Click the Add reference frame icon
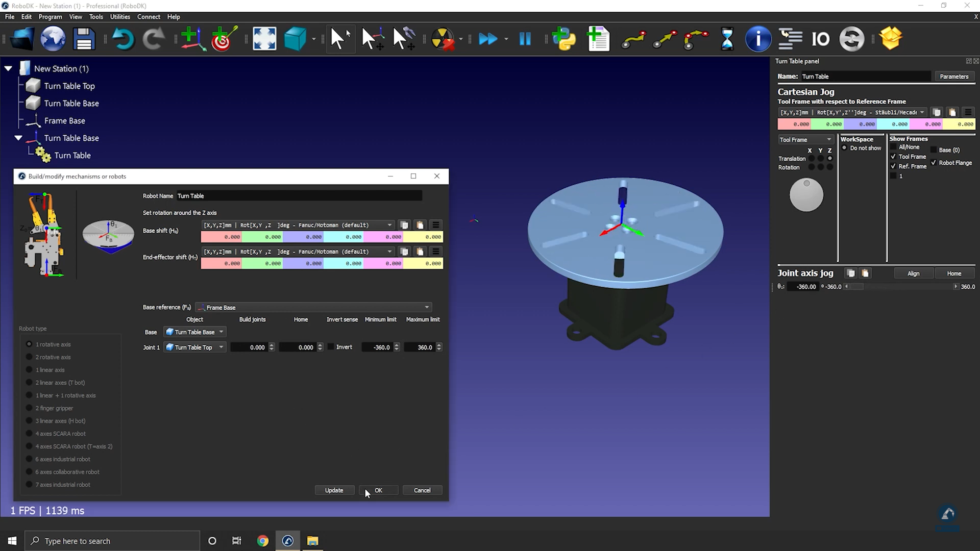Viewport: 980px width, 551px height. click(192, 39)
